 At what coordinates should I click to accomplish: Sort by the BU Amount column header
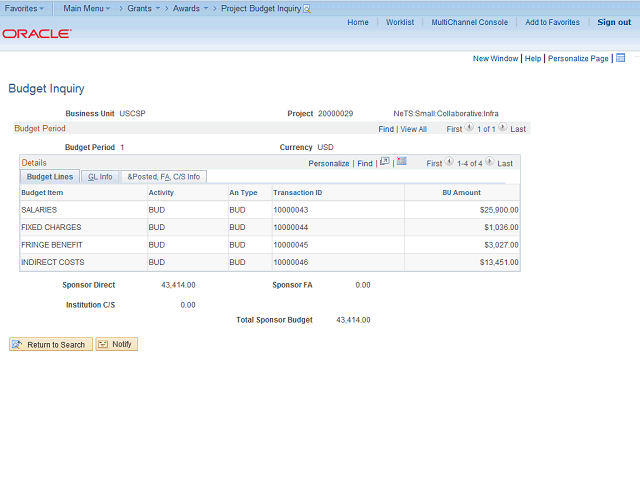click(461, 192)
